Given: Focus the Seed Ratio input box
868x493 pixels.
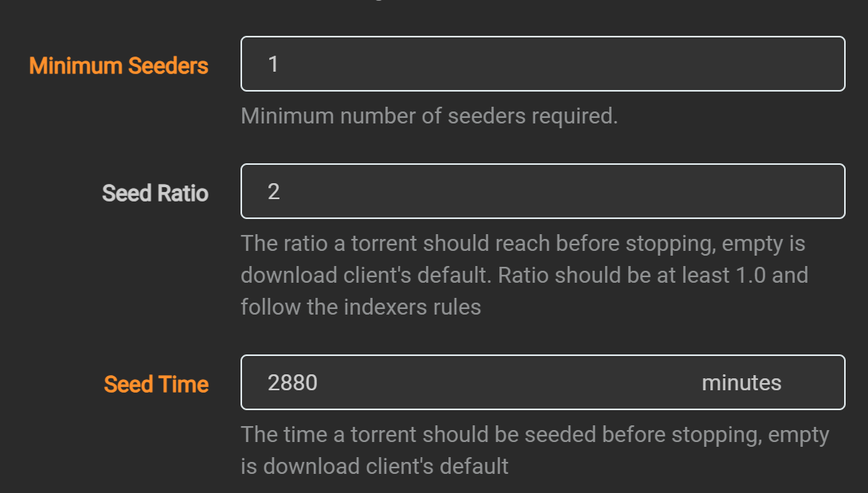Looking at the screenshot, I should [x=542, y=191].
